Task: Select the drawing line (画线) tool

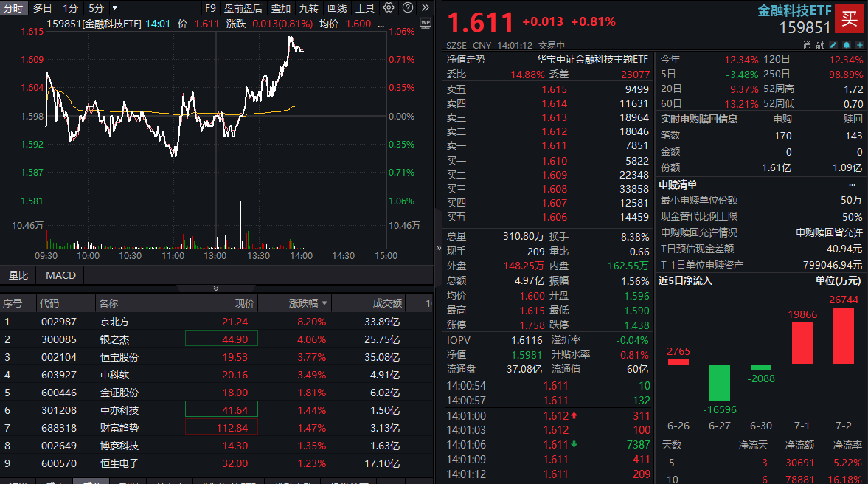Action: coord(336,7)
